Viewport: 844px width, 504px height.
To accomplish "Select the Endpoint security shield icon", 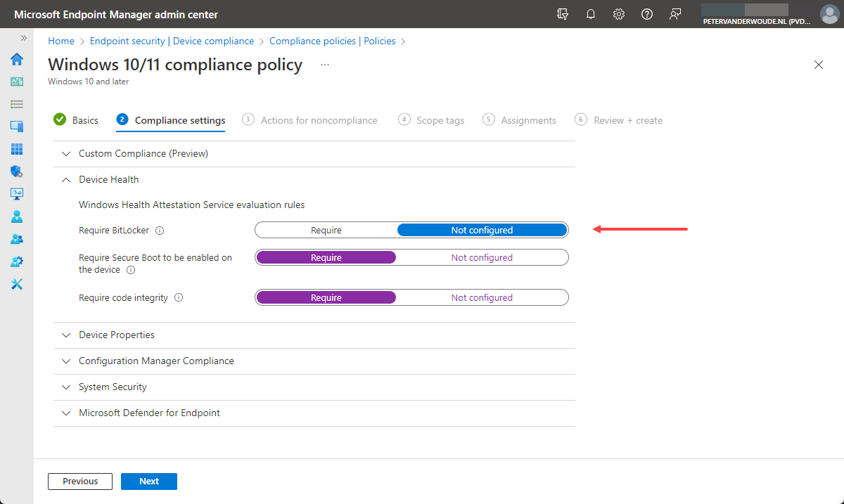I will (16, 172).
